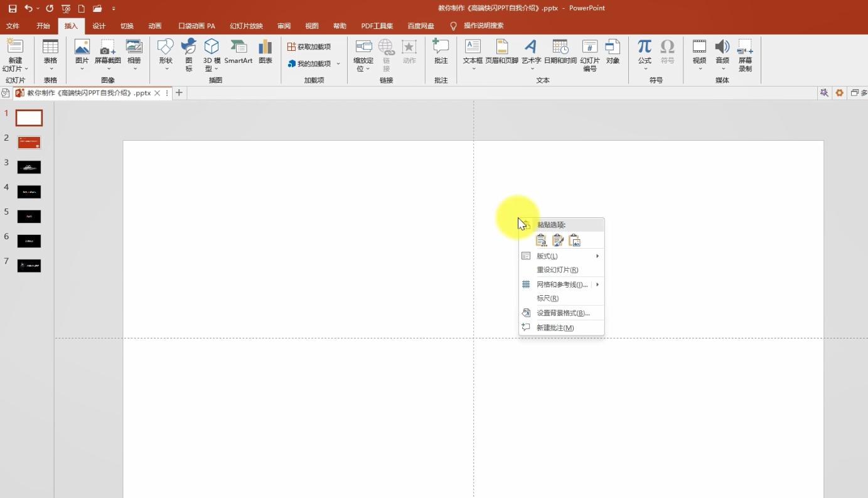
Task: Select slide 2 thumbnail
Action: pos(29,143)
